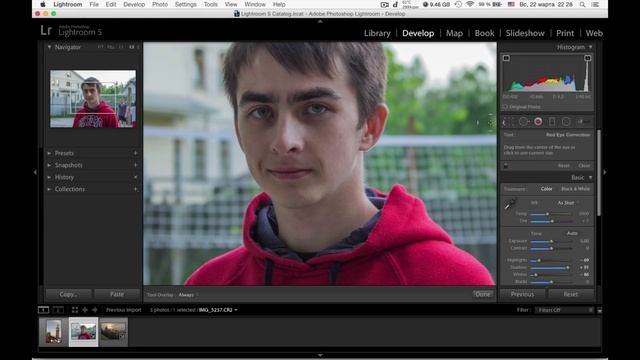Hide the right panel group arrow
The image size is (640, 360).
click(605, 172)
